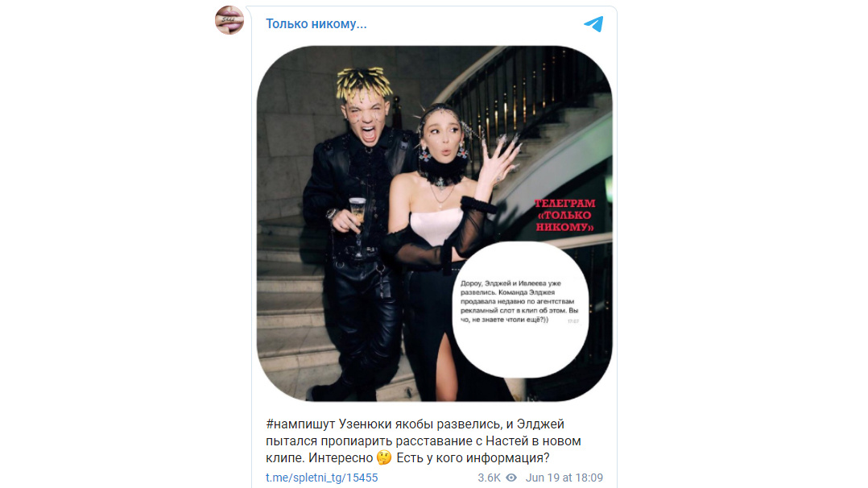Click the thinking face emoji

(x=384, y=457)
